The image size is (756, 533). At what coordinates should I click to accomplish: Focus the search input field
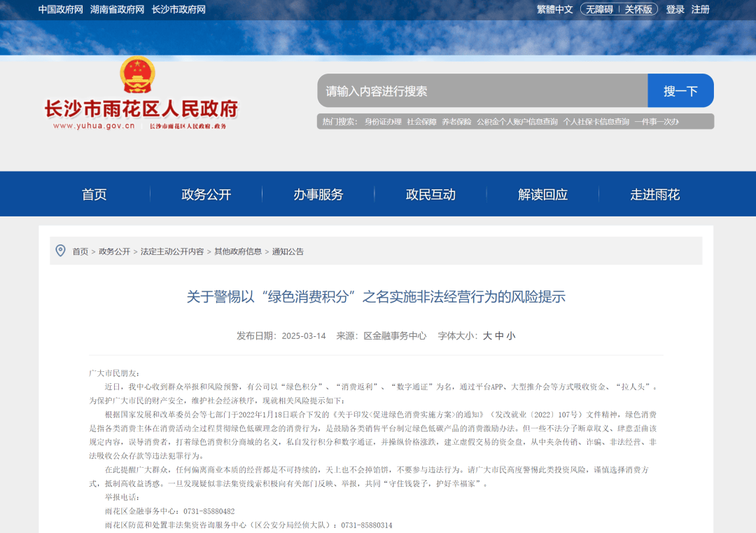[x=482, y=91]
